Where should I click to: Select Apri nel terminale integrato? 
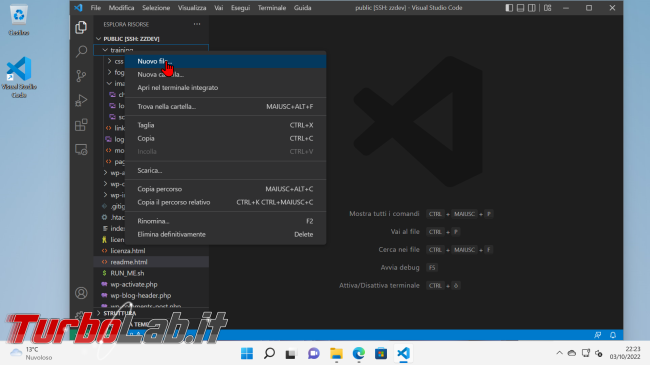(x=226, y=88)
